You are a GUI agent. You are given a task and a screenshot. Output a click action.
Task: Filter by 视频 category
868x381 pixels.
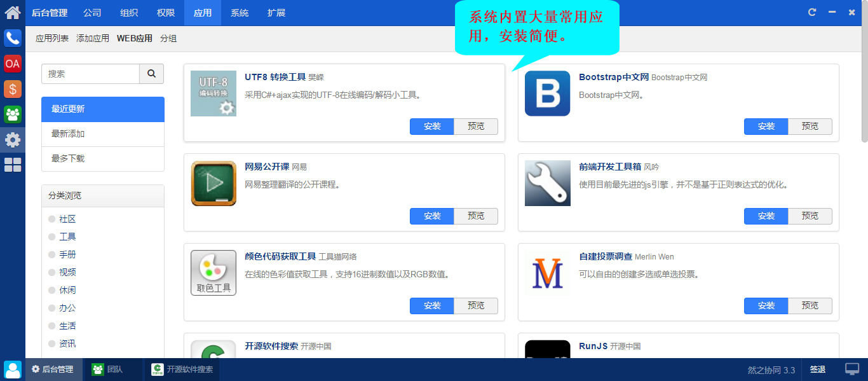(x=67, y=272)
